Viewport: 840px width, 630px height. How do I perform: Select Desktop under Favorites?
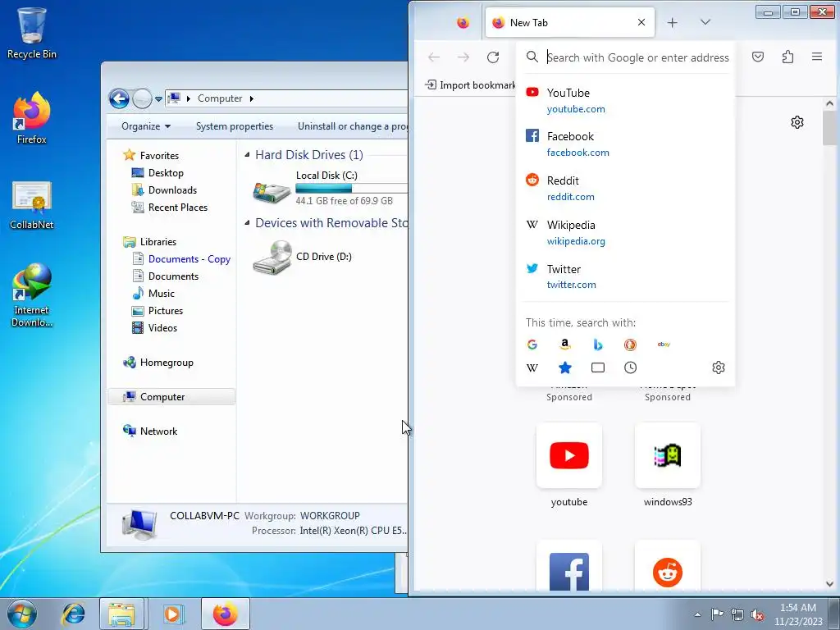[166, 173]
